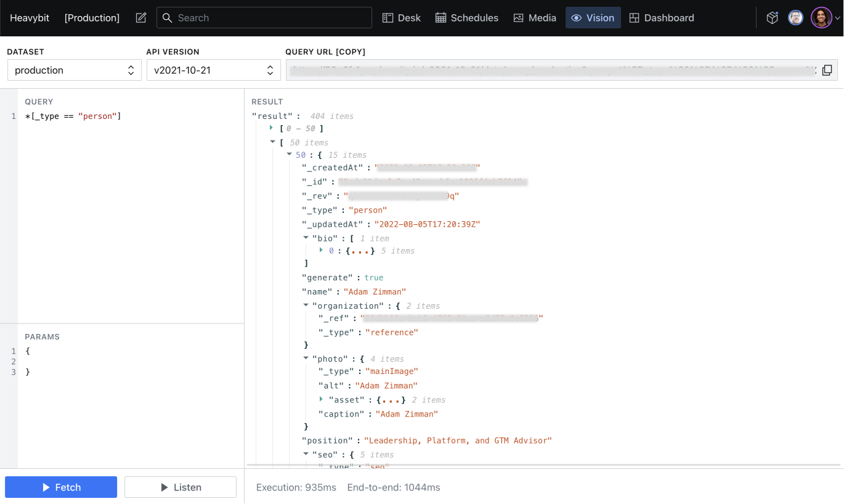Expand bio item 0 object
Screen dimensions: 844x504
coord(322,251)
